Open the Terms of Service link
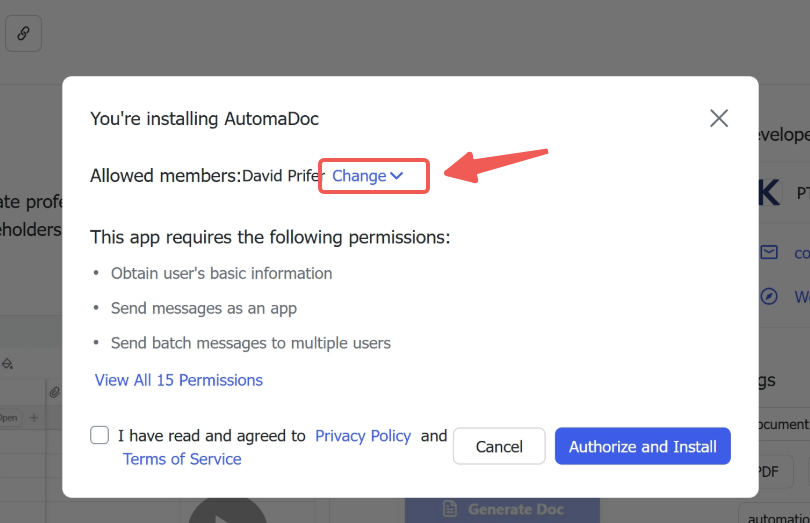This screenshot has height=523, width=810. point(182,459)
